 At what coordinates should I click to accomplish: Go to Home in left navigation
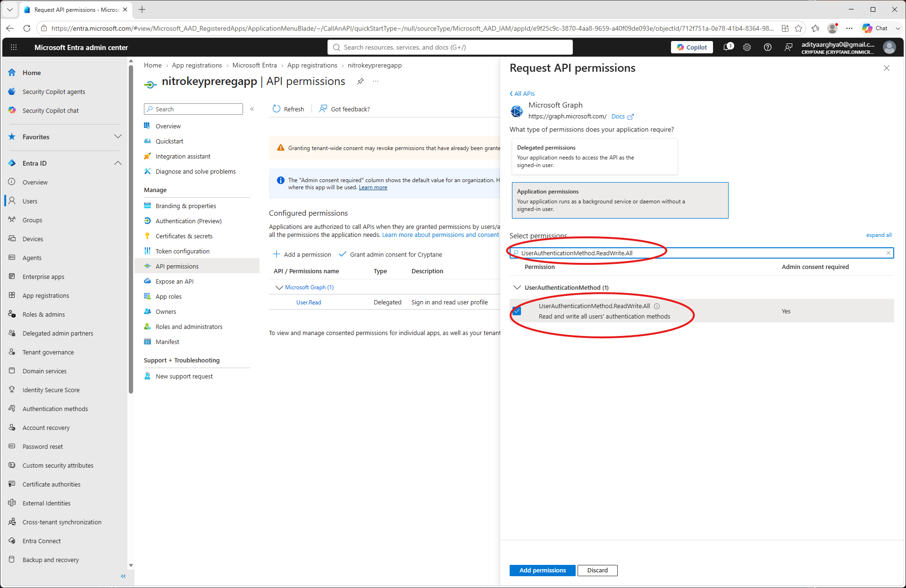tap(32, 73)
